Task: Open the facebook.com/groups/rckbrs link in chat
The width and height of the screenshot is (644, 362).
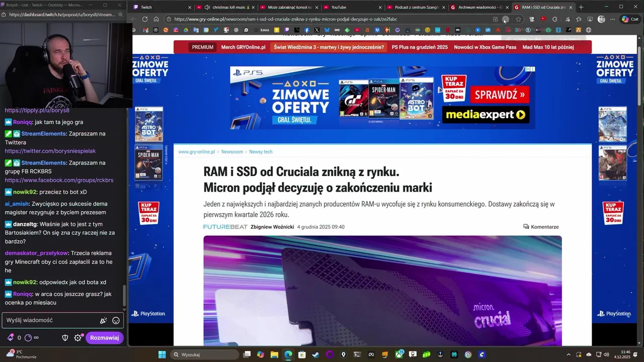Action: tap(59, 180)
